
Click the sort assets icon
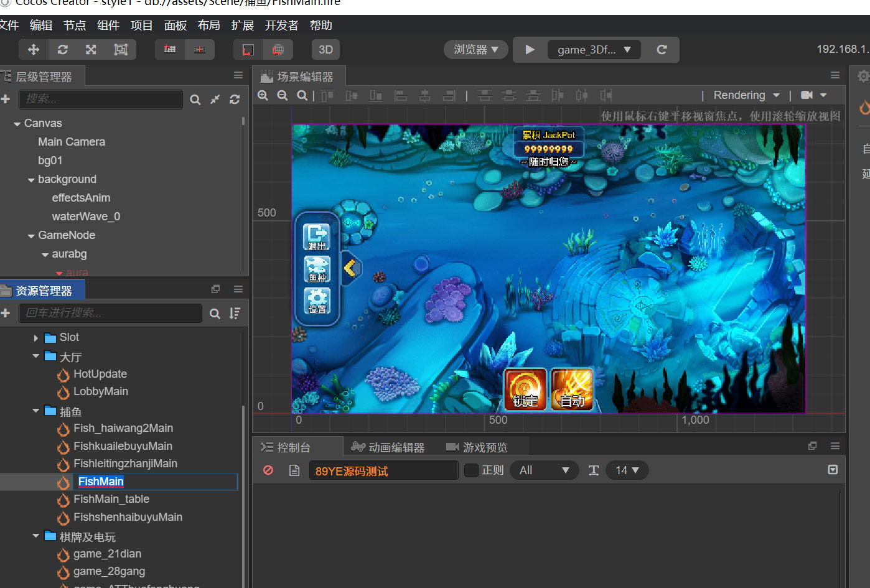(235, 314)
